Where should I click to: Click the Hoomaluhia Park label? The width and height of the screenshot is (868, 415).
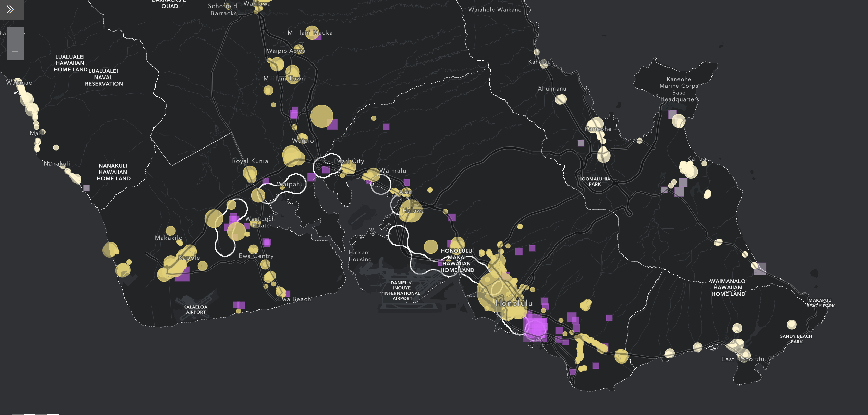pyautogui.click(x=594, y=181)
